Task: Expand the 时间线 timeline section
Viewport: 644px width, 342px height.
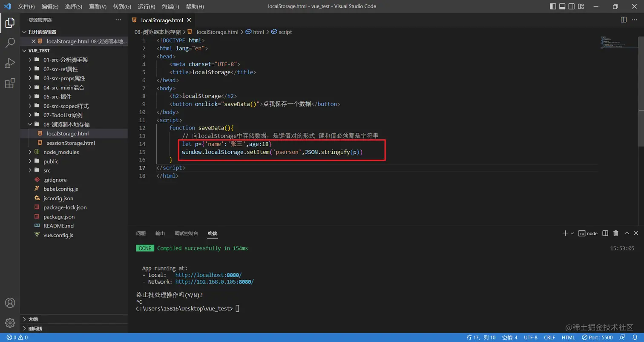Action: tap(74, 328)
